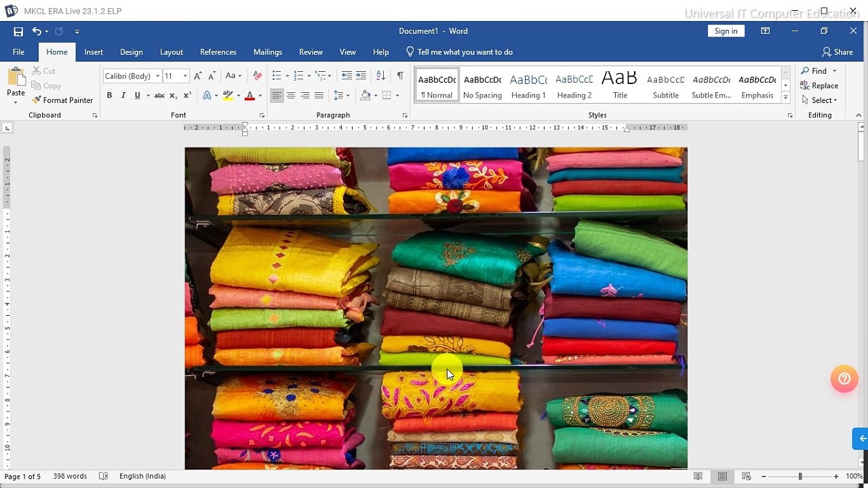Open Ribbon Display Options in title bar

[x=765, y=31]
